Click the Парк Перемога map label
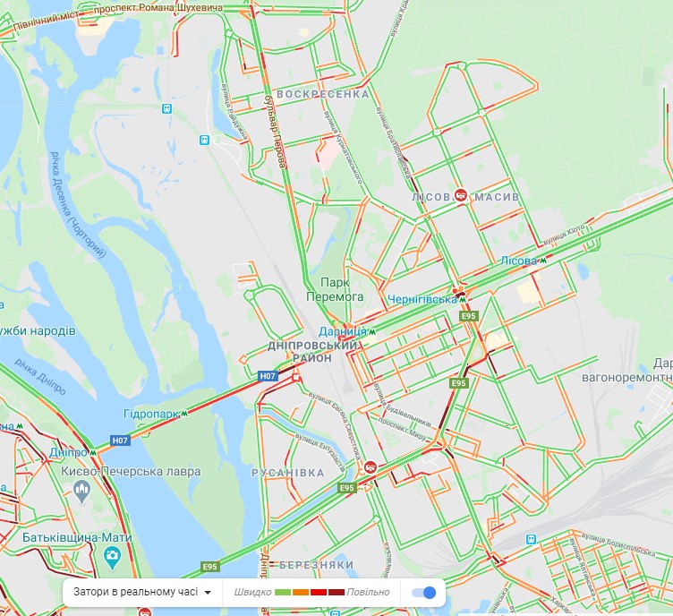673x616 pixels. 335,290
